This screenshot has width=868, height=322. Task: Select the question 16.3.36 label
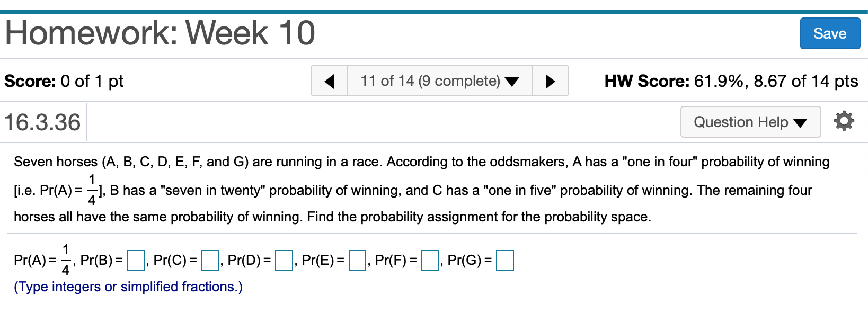[41, 121]
